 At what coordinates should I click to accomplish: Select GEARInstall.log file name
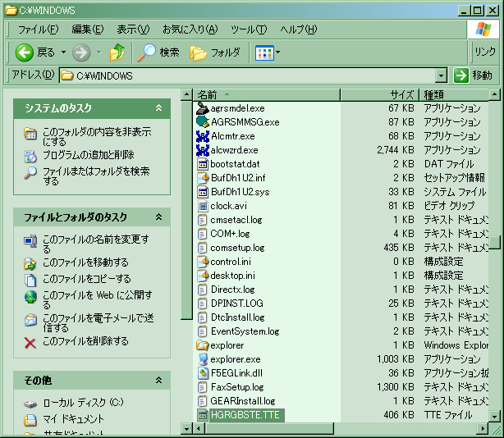click(x=243, y=401)
